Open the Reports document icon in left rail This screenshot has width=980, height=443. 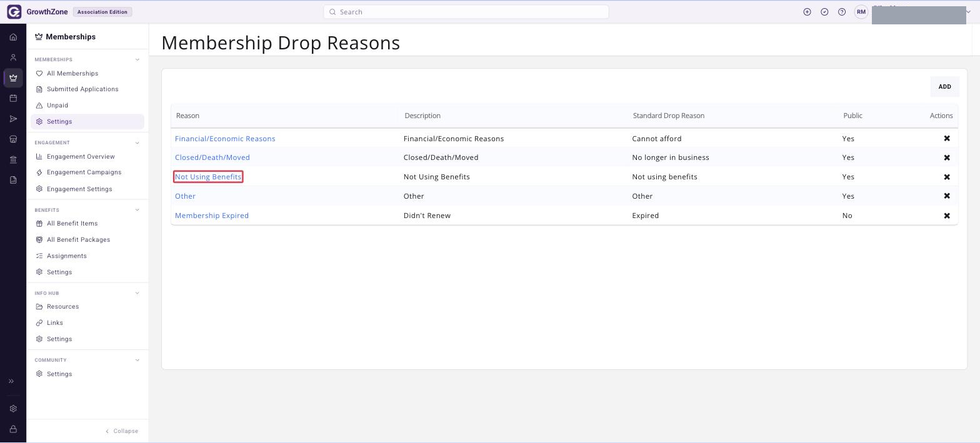(13, 180)
